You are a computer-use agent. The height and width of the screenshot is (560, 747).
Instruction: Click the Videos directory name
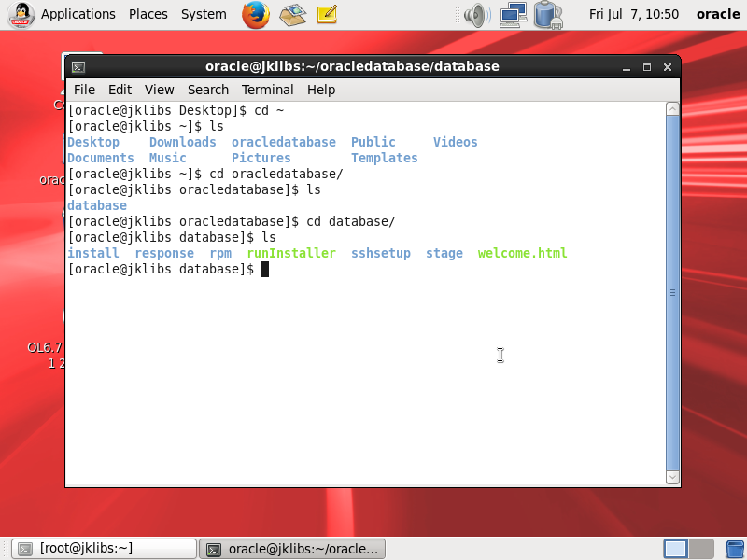(455, 143)
